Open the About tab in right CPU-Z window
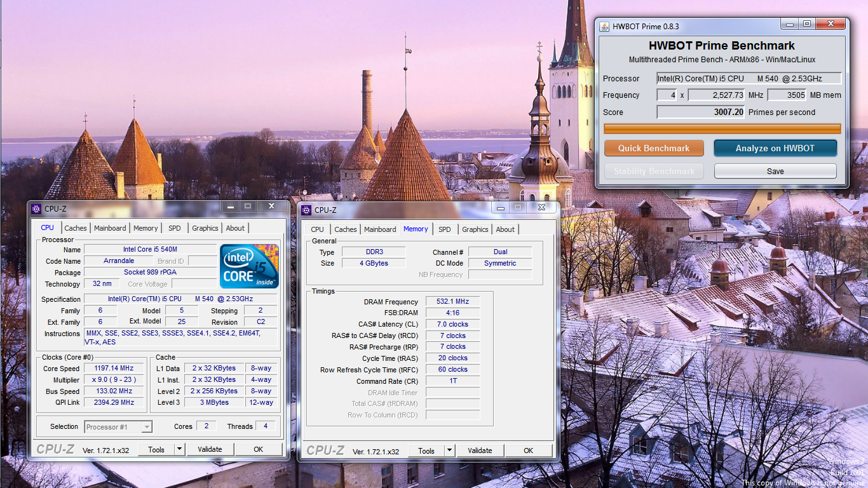Viewport: 868px width, 488px height. coord(505,229)
